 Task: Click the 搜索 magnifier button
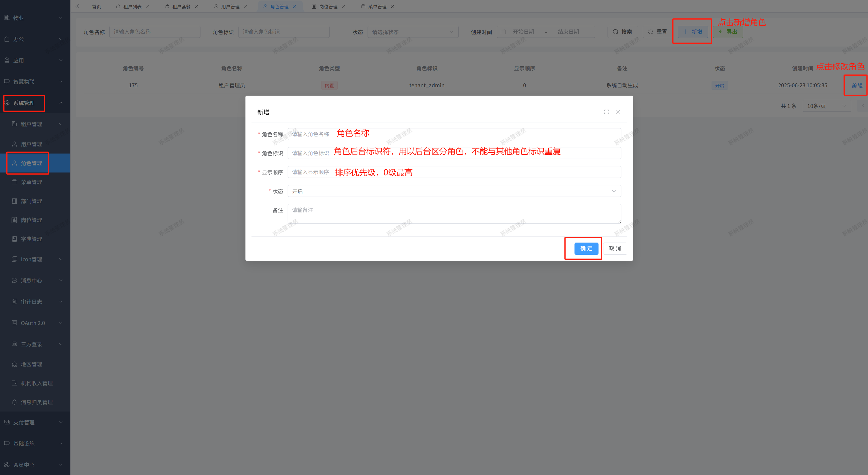[622, 32]
